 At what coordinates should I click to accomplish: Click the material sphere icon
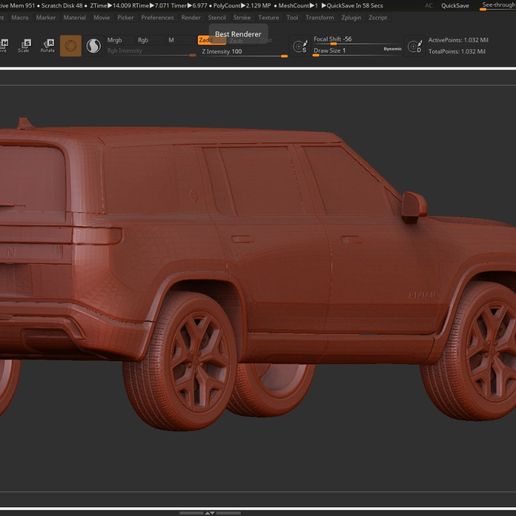click(94, 46)
